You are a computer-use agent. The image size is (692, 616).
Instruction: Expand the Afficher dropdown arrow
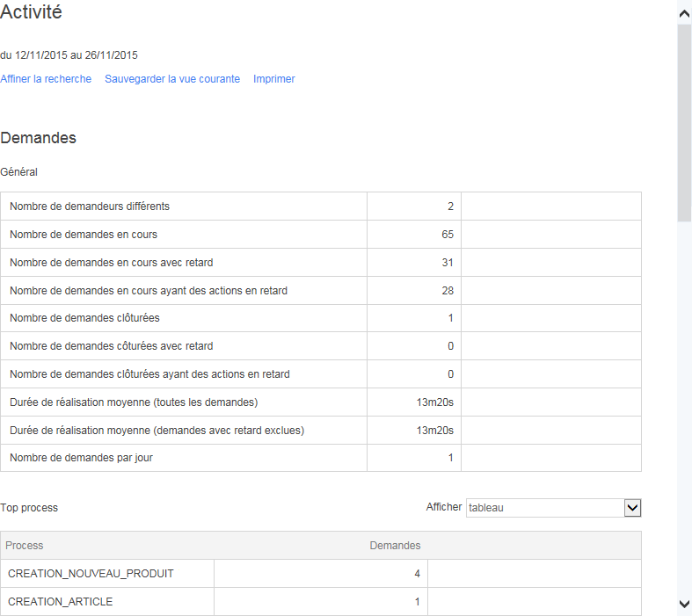pyautogui.click(x=632, y=508)
